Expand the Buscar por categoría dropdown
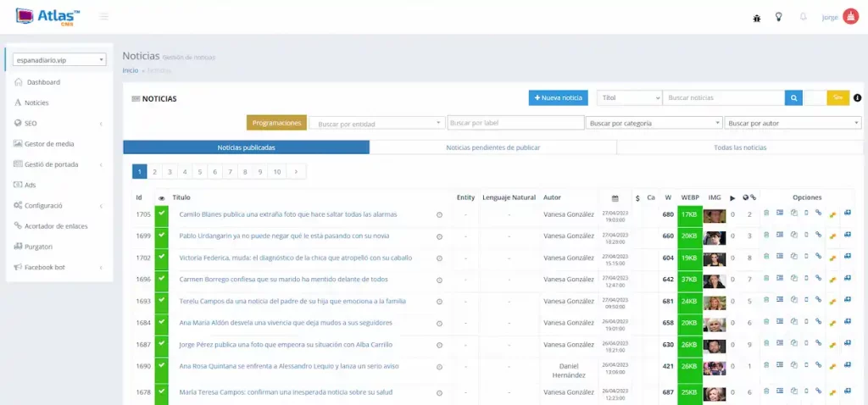Screen dimensions: 868x405 (x=654, y=123)
